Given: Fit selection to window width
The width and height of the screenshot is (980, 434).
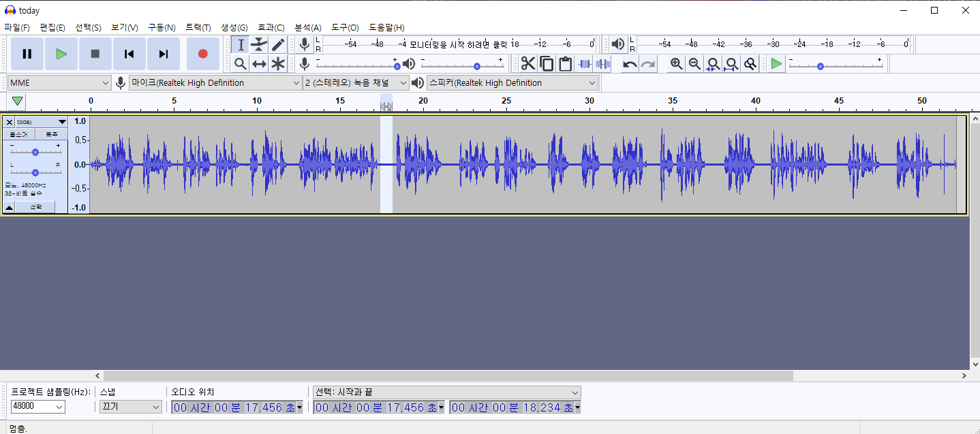Looking at the screenshot, I should pyautogui.click(x=713, y=64).
